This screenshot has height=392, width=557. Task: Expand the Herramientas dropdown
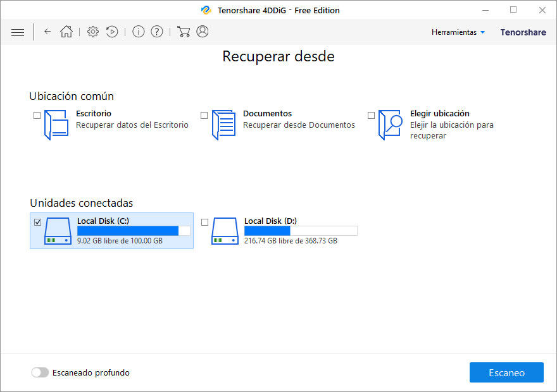tap(458, 32)
